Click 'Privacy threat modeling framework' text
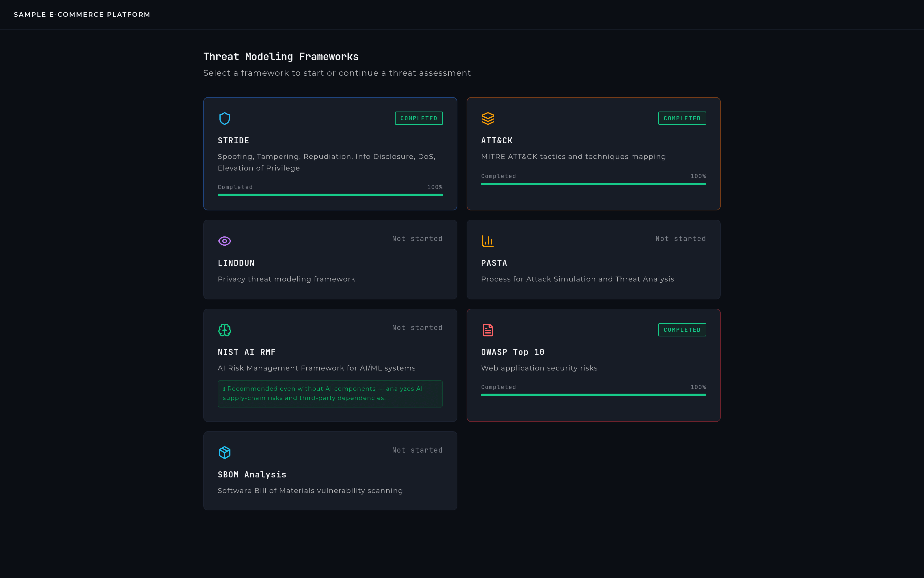This screenshot has height=578, width=924. 286,279
